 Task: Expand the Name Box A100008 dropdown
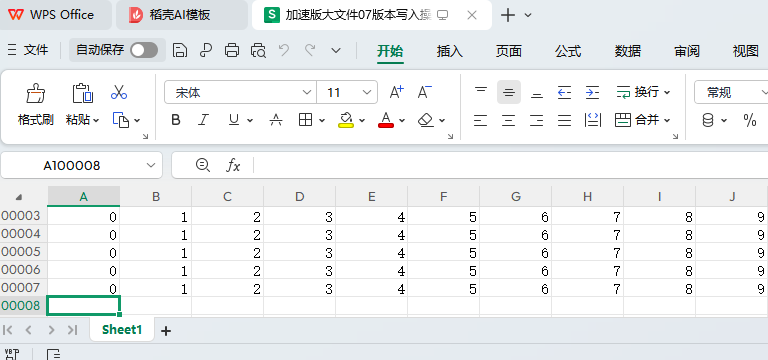point(151,166)
